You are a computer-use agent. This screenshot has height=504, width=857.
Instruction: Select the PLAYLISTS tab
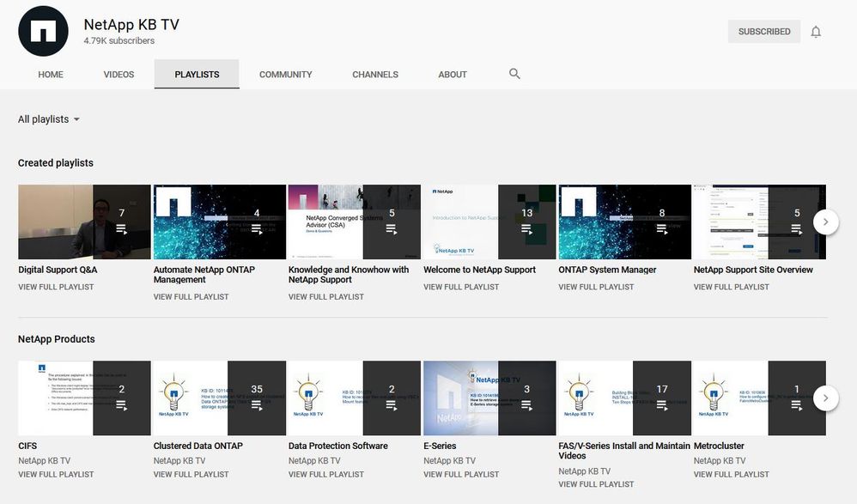point(197,75)
